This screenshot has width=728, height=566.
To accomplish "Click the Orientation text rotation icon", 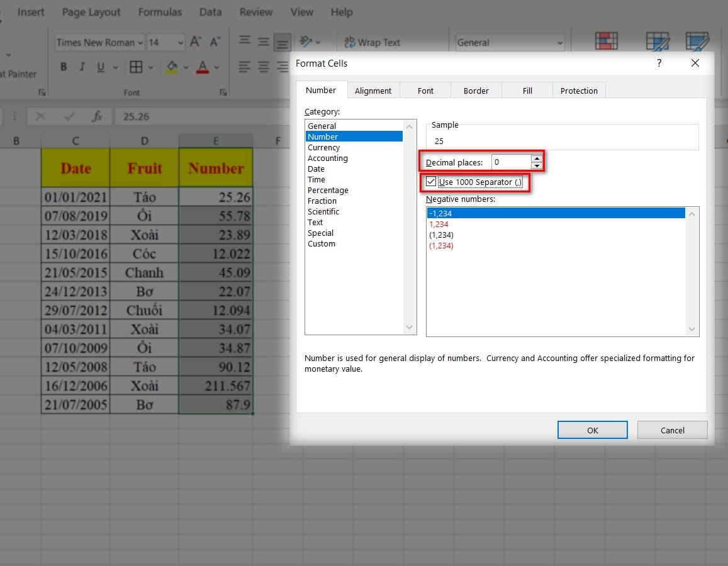I will 306,42.
